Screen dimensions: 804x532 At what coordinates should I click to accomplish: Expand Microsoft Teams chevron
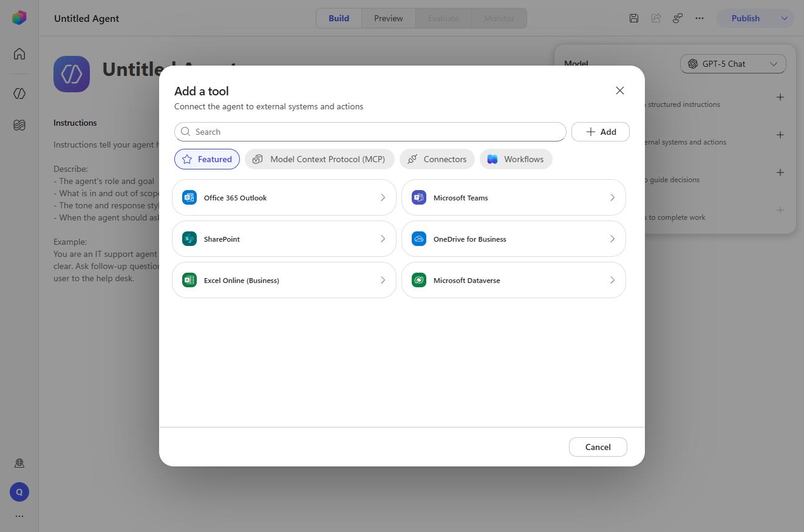(612, 197)
